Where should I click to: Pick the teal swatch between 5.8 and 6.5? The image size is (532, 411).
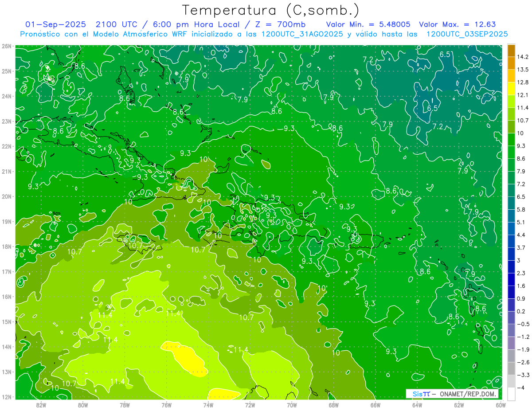click(511, 203)
